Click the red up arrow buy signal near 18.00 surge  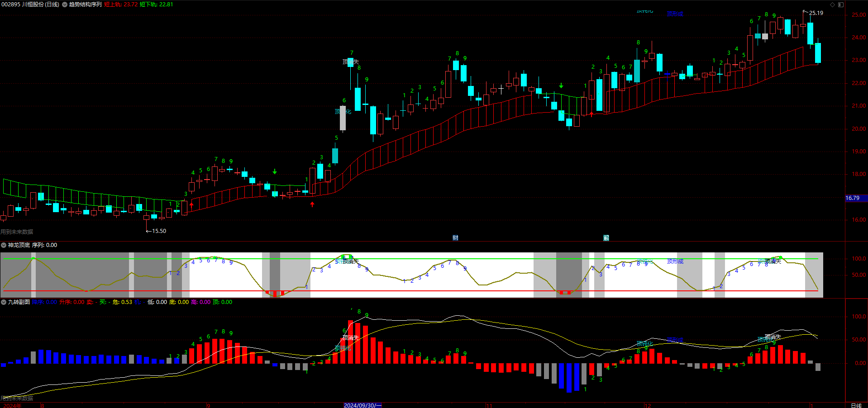312,204
